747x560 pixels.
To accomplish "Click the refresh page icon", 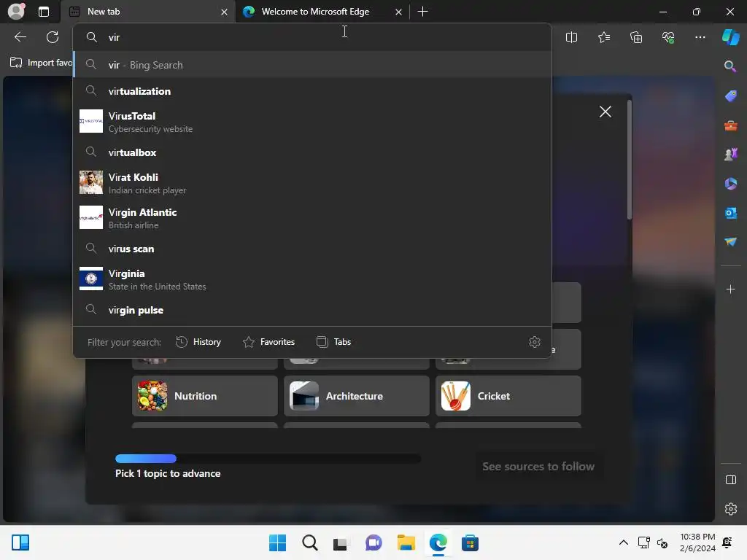I will (53, 37).
